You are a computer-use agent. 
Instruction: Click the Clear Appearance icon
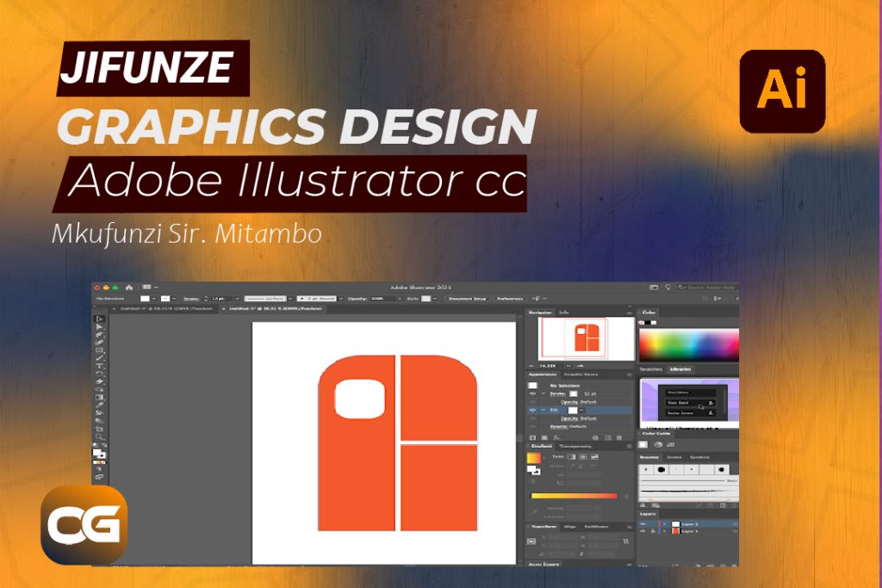tap(596, 437)
